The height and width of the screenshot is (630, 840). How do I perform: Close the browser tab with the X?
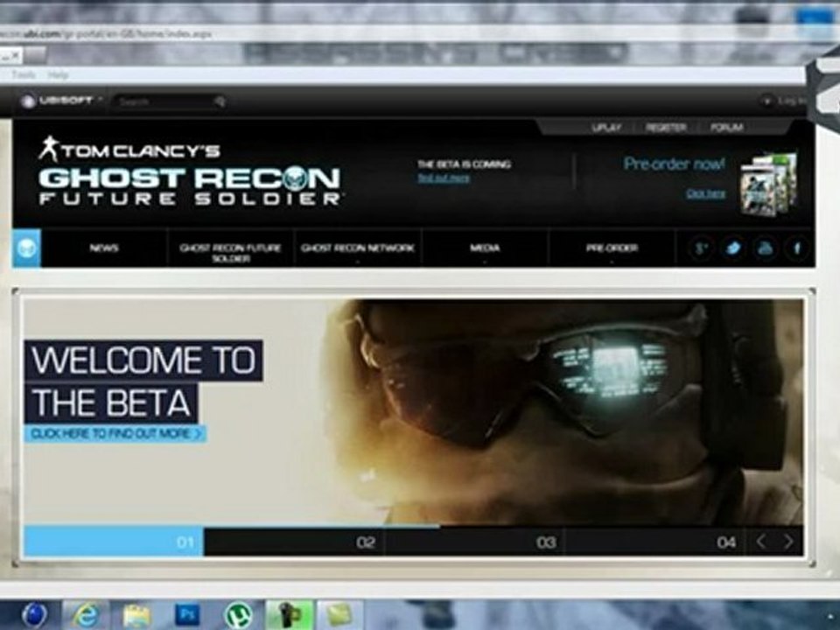coord(15,55)
